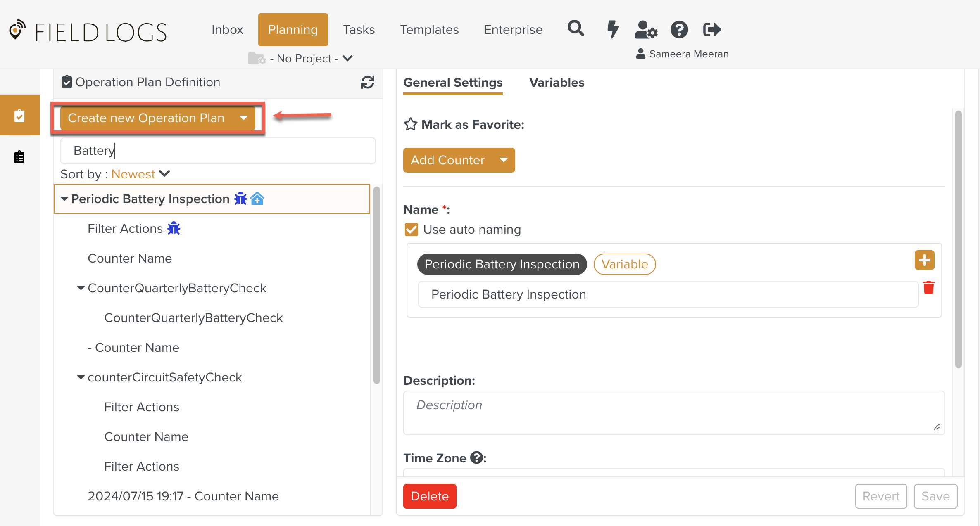Open user settings gear icon
This screenshot has width=980, height=526.
646,30
